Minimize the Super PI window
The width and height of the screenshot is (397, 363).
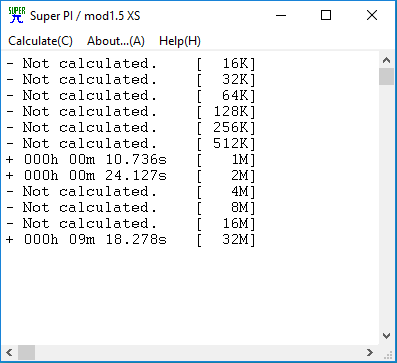tap(281, 15)
